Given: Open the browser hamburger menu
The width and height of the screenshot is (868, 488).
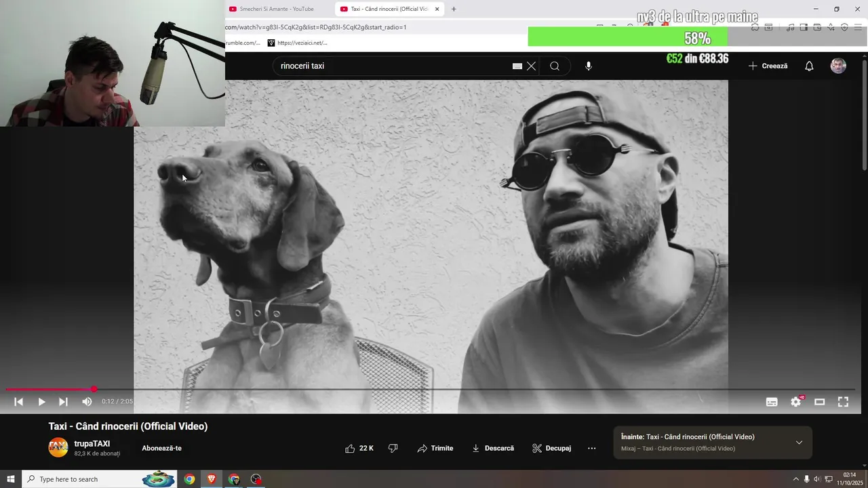Looking at the screenshot, I should pos(858,27).
